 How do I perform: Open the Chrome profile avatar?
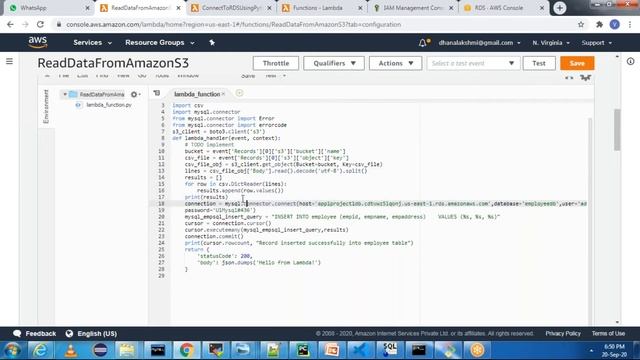(x=614, y=24)
